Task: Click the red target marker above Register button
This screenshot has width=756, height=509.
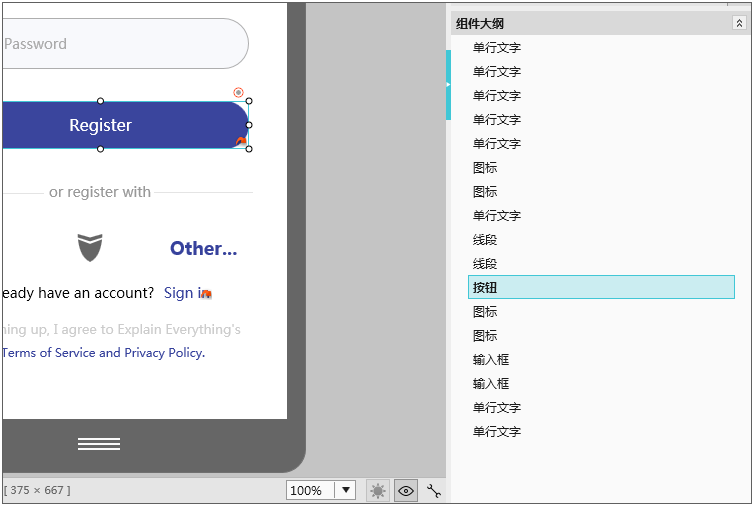Action: 238,93
